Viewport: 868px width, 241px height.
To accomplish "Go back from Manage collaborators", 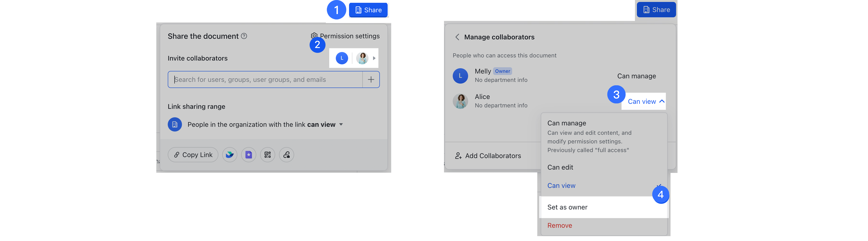I will coord(457,37).
